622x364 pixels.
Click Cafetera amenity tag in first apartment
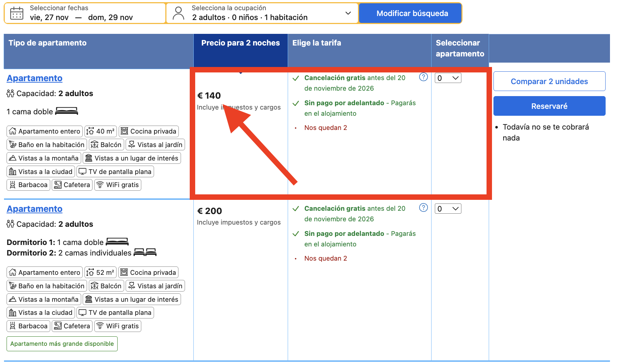pyautogui.click(x=72, y=185)
